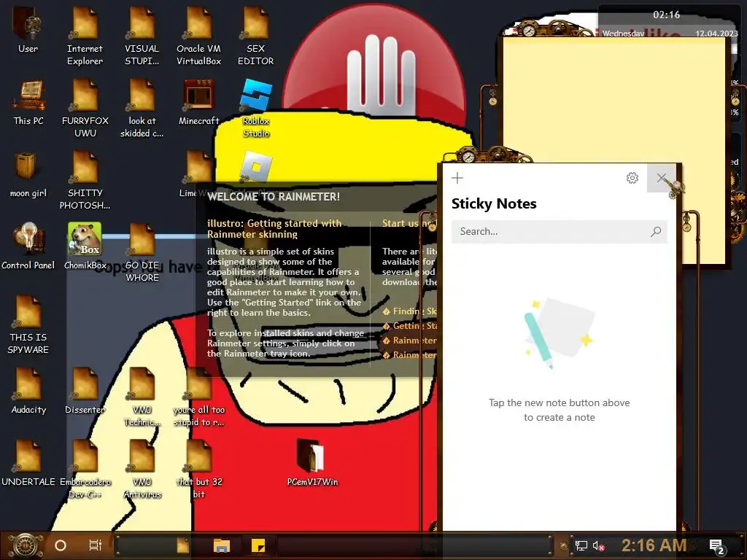Image resolution: width=747 pixels, height=560 pixels.
Task: Open Sticky Notes settings gear
Action: [632, 178]
